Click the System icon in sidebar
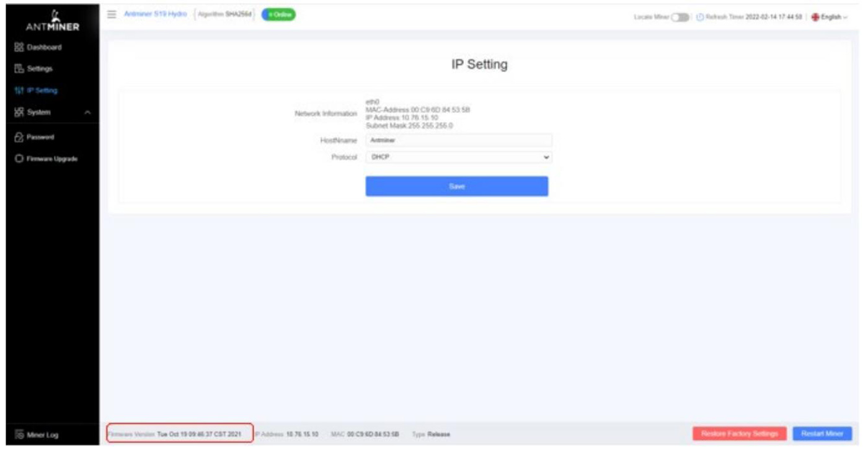The height and width of the screenshot is (451, 868). click(x=19, y=112)
